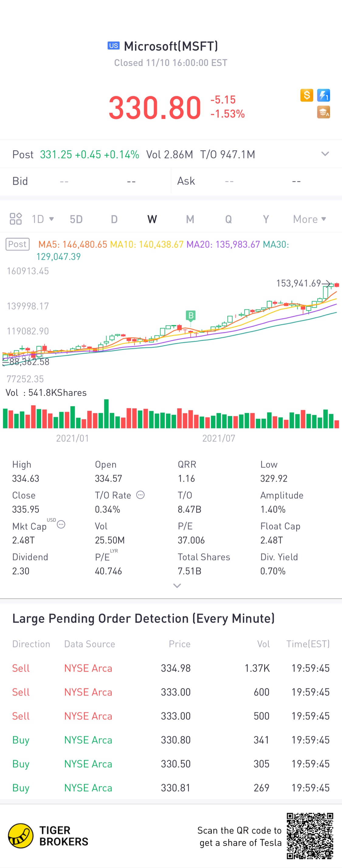Select the Sell row with volume 600

point(171,692)
